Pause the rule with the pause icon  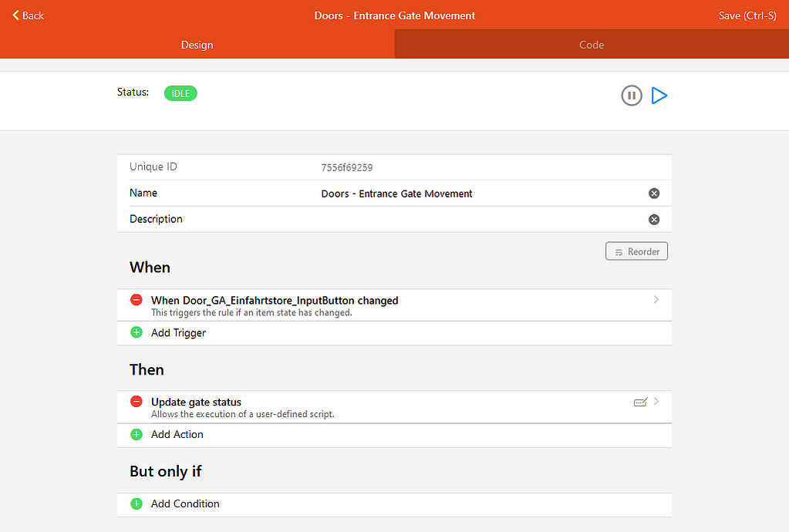(632, 95)
